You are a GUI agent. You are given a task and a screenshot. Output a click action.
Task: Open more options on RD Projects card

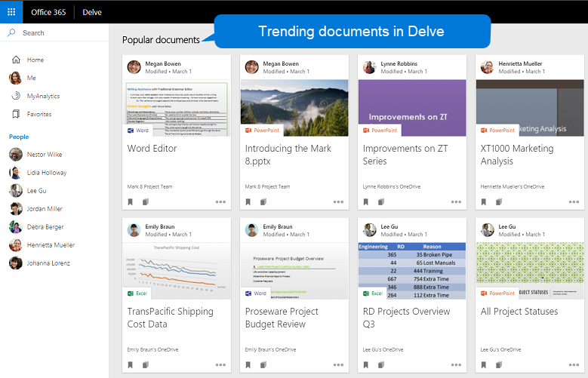point(456,365)
